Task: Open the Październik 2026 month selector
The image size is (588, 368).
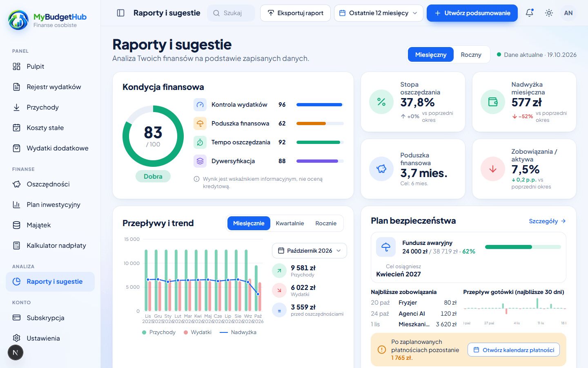Action: pyautogui.click(x=310, y=251)
